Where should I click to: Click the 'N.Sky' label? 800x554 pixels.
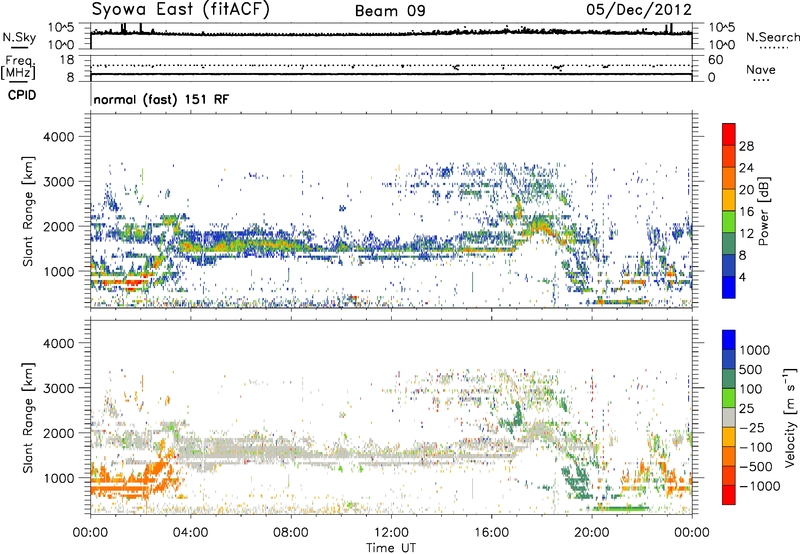pos(19,37)
